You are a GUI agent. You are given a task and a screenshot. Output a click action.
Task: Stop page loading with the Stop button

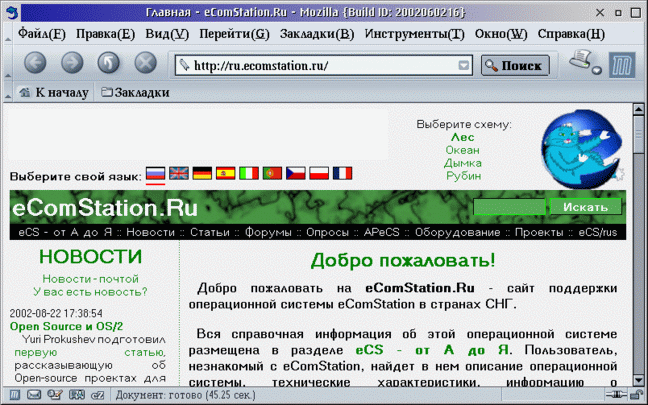(145, 63)
